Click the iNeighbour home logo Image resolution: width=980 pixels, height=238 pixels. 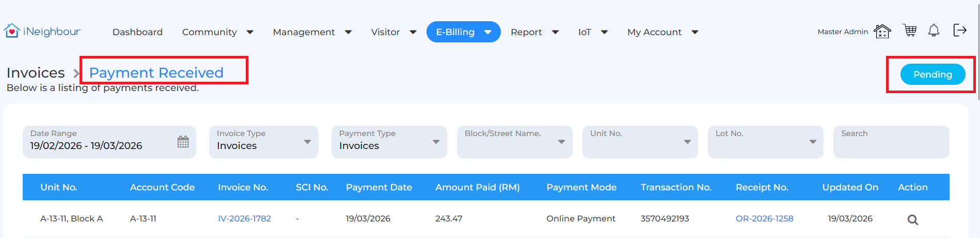pyautogui.click(x=42, y=32)
